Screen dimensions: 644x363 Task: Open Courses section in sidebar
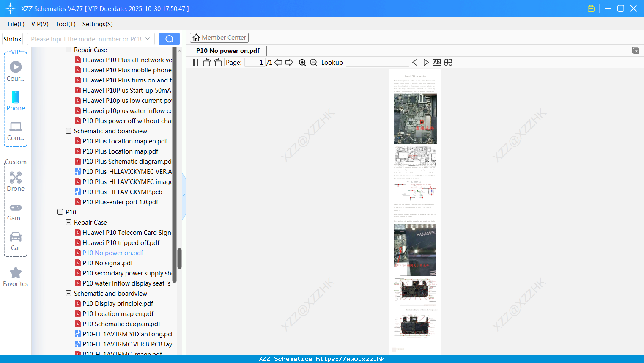click(16, 71)
